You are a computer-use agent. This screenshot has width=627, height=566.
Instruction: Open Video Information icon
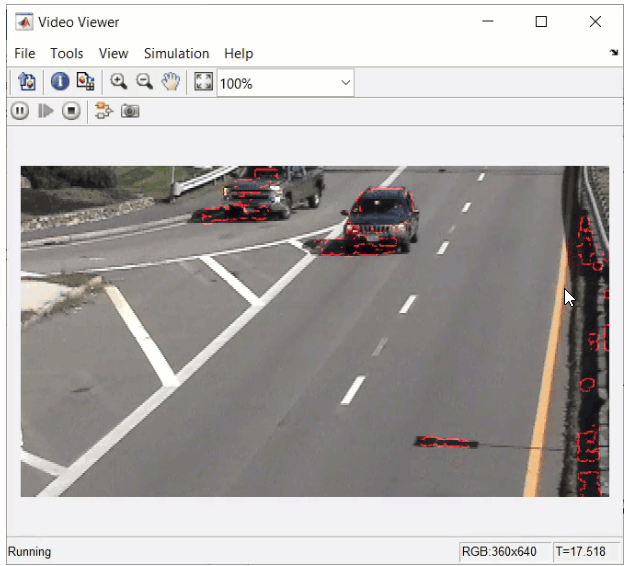point(60,82)
